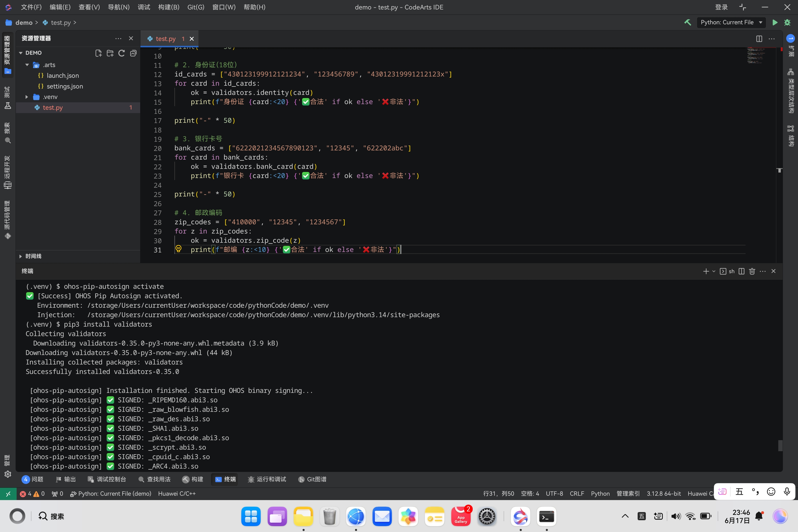798x532 pixels.
Task: Click the new file icon in DEMO header
Action: click(98, 53)
